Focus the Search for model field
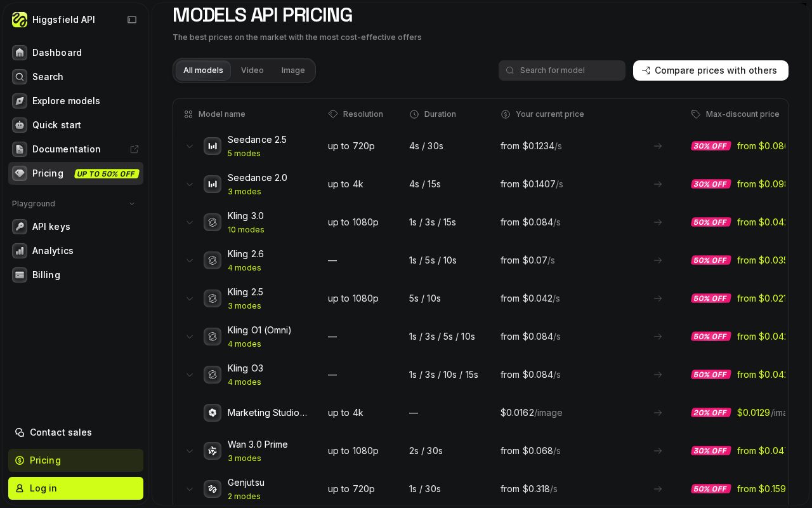812x508 pixels. point(562,70)
